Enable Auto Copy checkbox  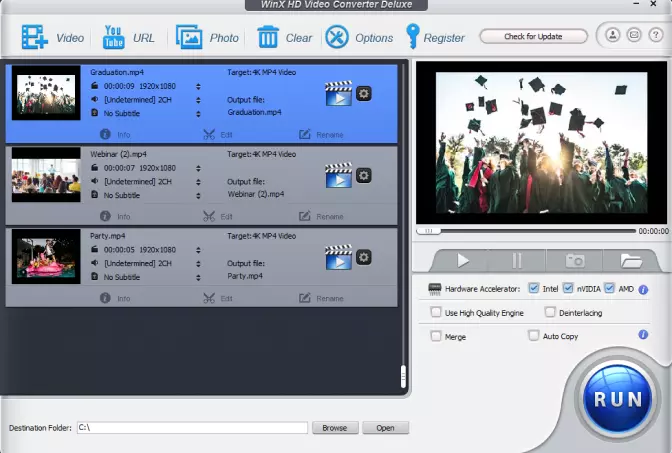click(x=534, y=336)
